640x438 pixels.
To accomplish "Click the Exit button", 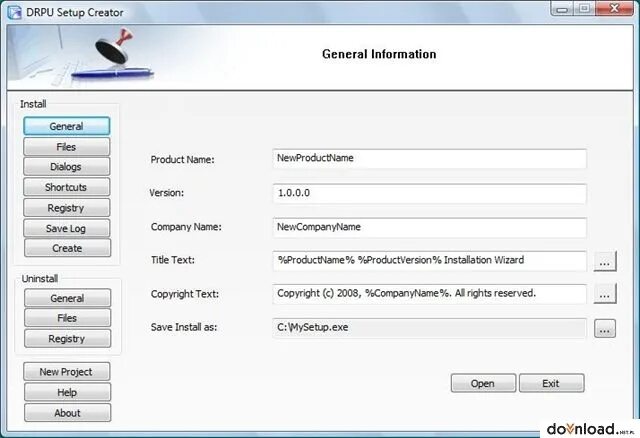I will coord(551,383).
